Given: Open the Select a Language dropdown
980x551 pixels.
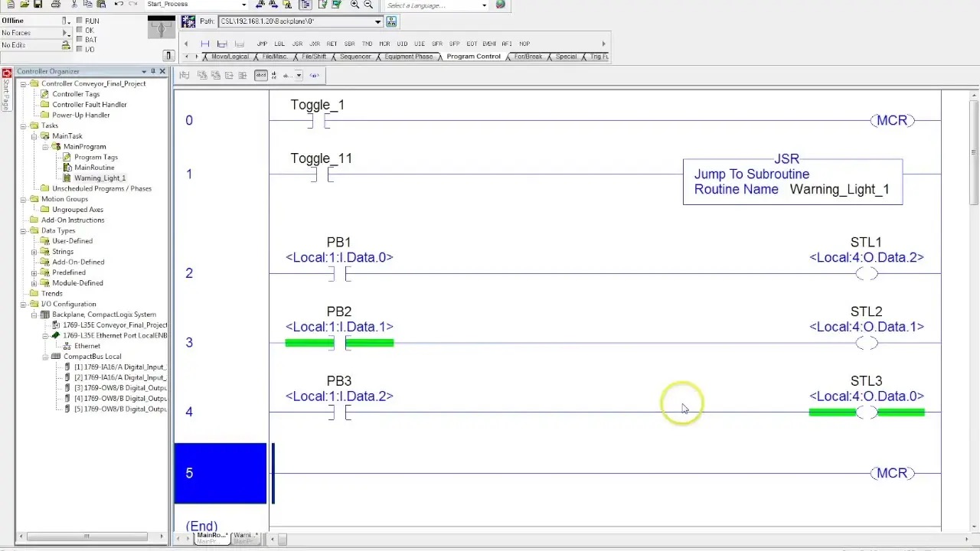Looking at the screenshot, I should tap(484, 5).
